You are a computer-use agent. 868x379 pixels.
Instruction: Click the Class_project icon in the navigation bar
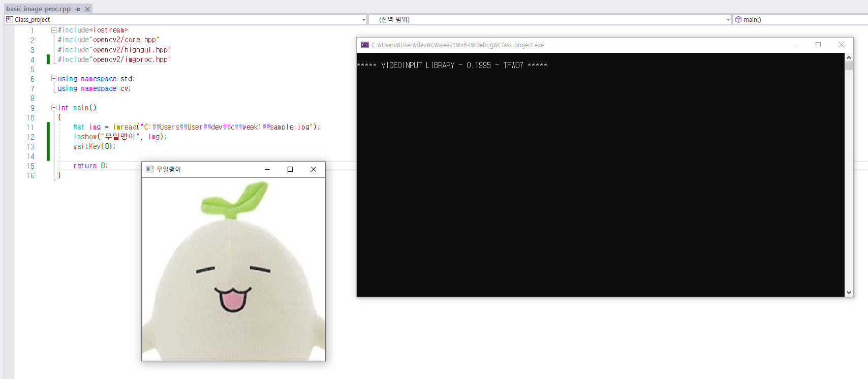pos(10,19)
